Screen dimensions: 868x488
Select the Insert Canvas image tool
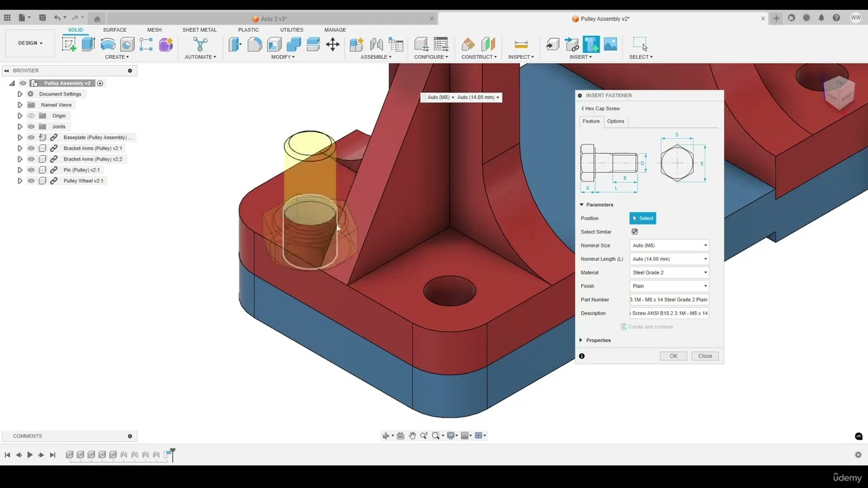610,44
